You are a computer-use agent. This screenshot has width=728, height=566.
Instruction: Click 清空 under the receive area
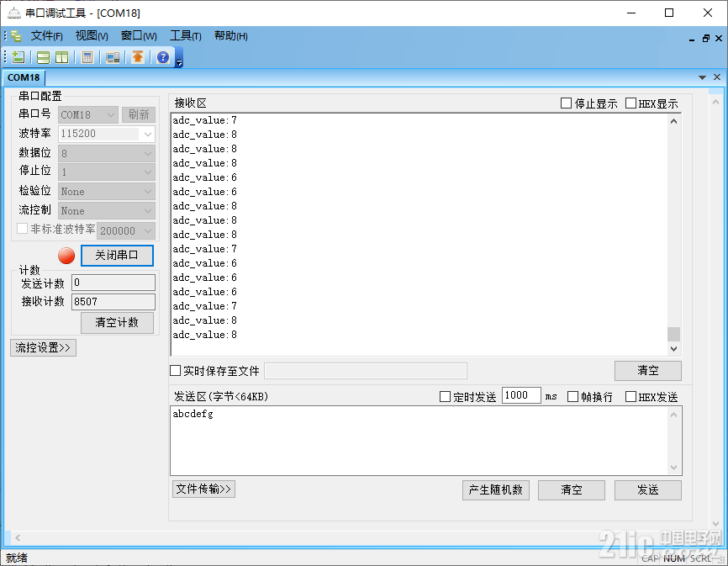648,371
